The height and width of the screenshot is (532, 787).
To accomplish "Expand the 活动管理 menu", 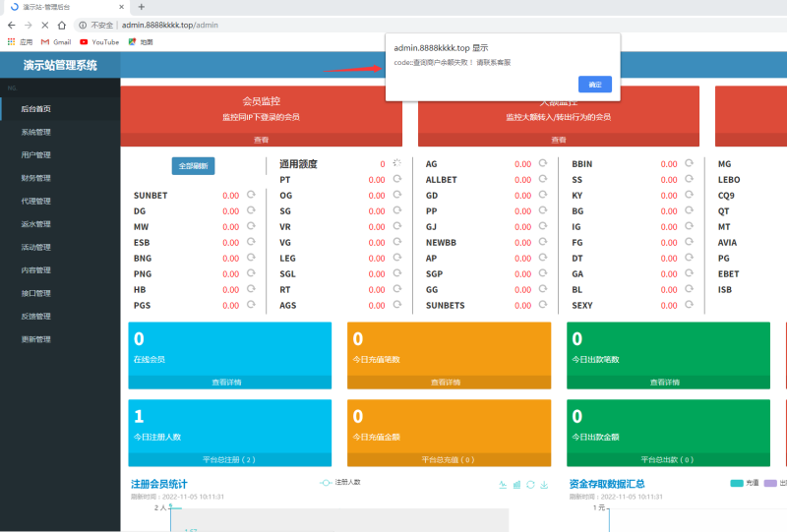I will (60, 248).
